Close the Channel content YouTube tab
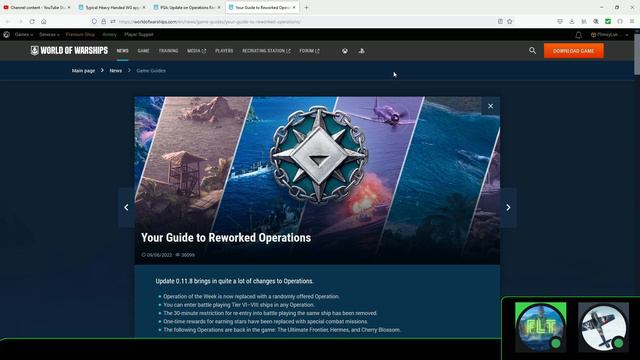This screenshot has height=360, width=640. (x=69, y=7)
